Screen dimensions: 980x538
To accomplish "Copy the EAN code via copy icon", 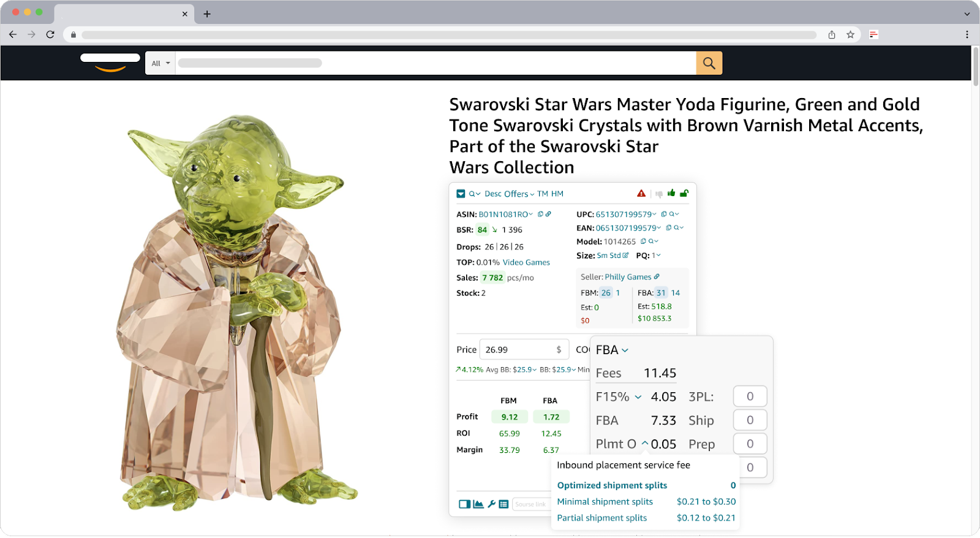I will coord(669,228).
